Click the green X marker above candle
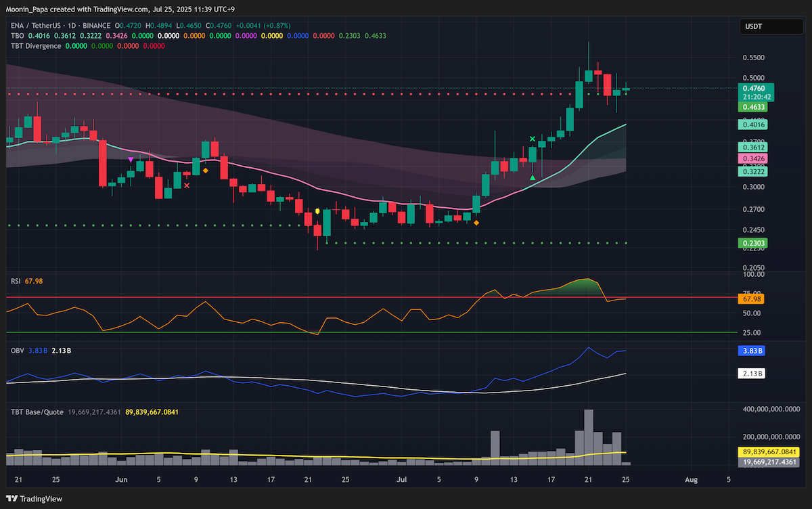 [x=533, y=139]
